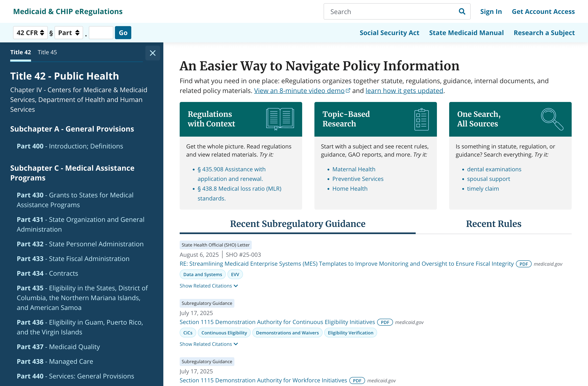Switch to the Title 45 tab
This screenshot has width=588, height=386.
pos(47,52)
